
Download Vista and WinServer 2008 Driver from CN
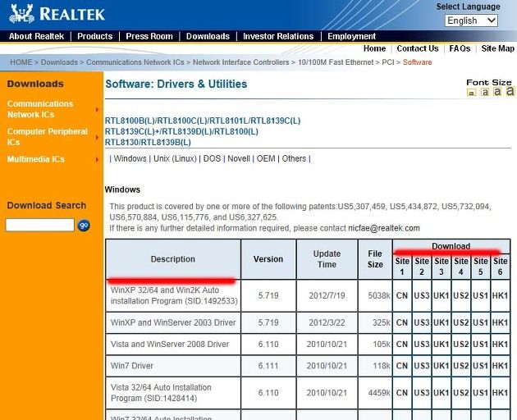[x=402, y=345]
